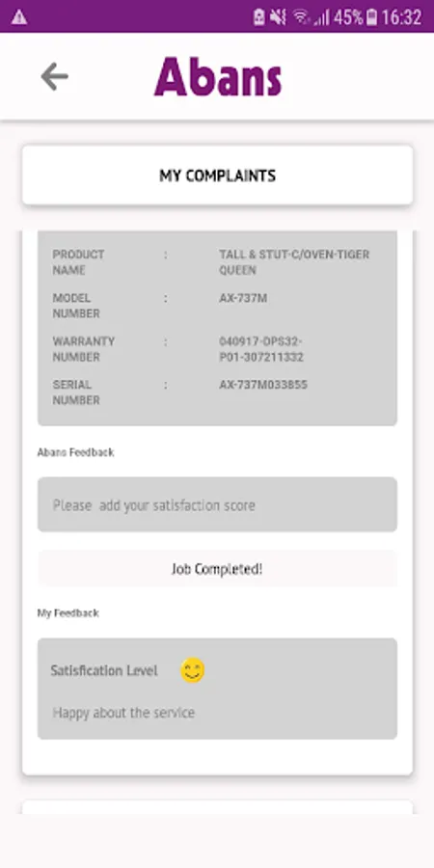434x868 pixels.
Task: Tap the Happy about the service text
Action: pyautogui.click(x=123, y=713)
